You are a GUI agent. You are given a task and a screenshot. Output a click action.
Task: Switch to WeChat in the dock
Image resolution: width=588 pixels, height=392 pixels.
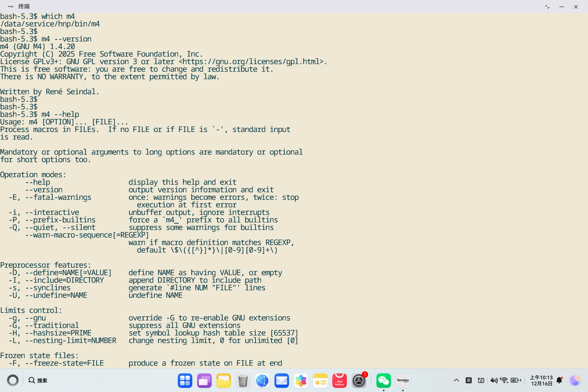383,381
